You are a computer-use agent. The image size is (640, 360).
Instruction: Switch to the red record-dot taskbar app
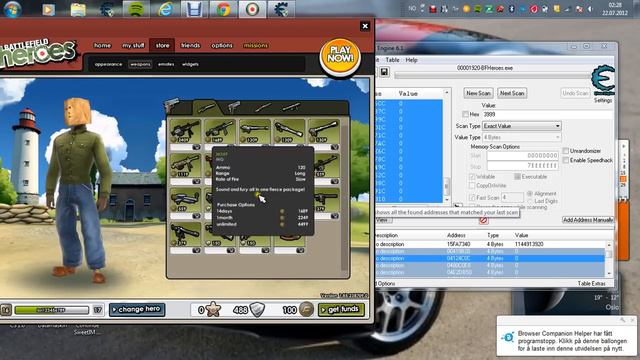[x=252, y=9]
